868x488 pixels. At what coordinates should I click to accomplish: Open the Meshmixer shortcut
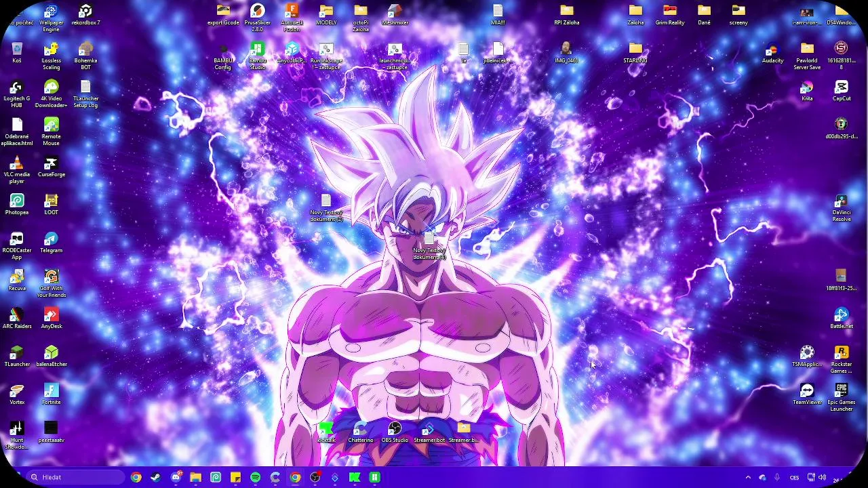395,15
